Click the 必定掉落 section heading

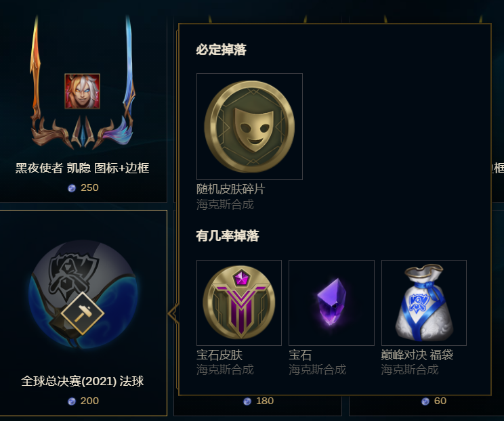point(221,49)
